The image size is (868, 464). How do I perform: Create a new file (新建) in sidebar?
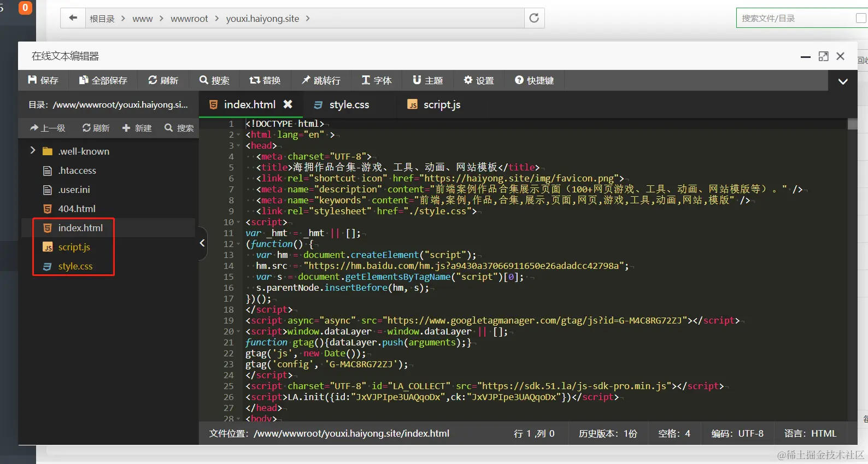(137, 128)
